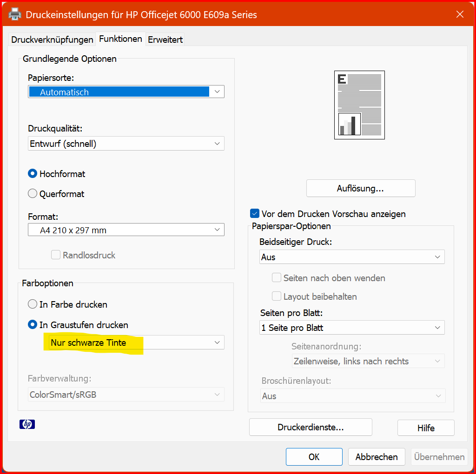The width and height of the screenshot is (476, 474).
Task: Expand the Druckqualität dropdown showing Entwurf (schnell)
Action: 126,144
